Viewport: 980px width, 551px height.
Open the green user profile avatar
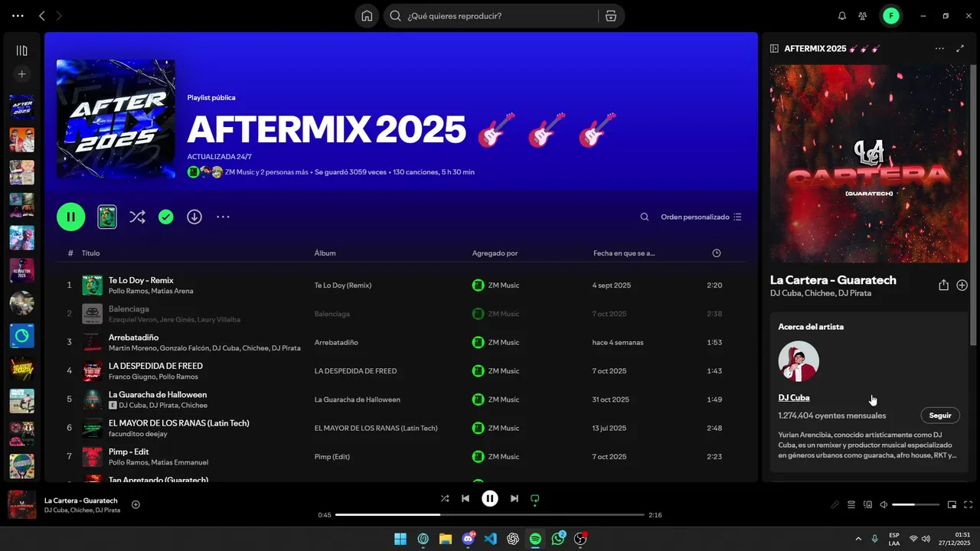pyautogui.click(x=890, y=15)
